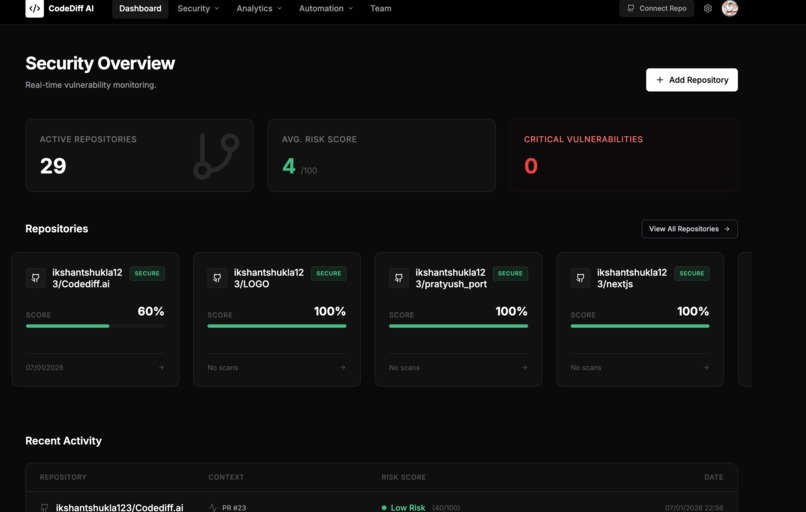Screen dimensions: 806x512
Task: Open the user profile avatar
Action: (729, 8)
